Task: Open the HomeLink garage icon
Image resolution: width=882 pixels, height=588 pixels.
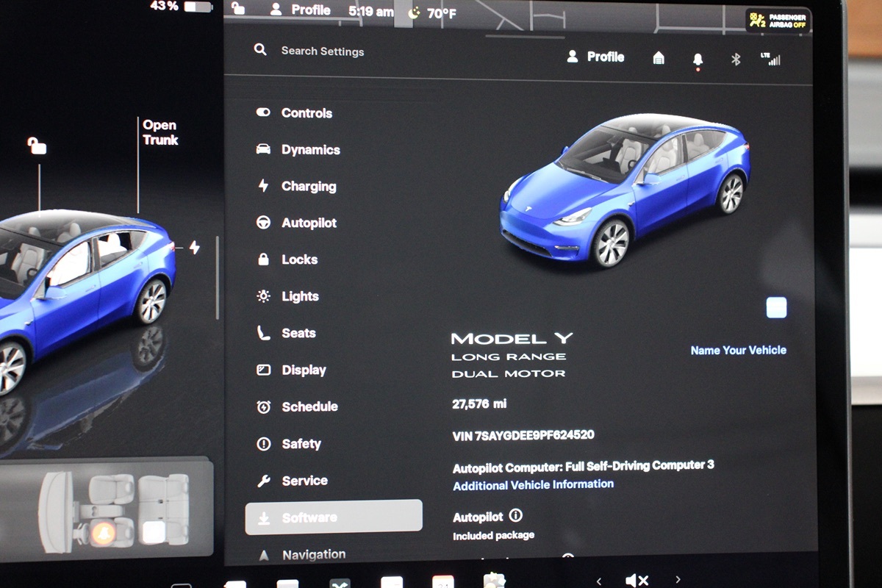Action: (659, 58)
